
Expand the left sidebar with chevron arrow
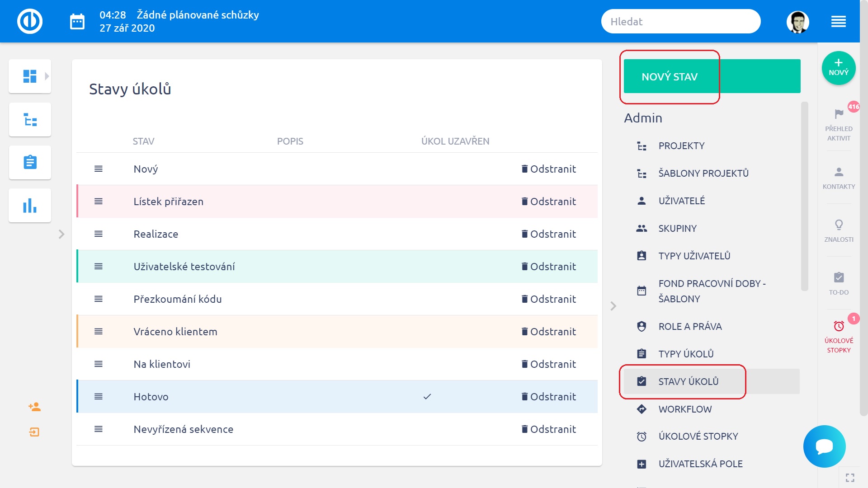coord(61,234)
